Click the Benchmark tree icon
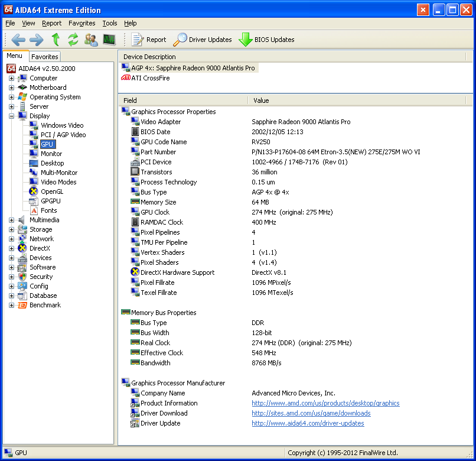This screenshot has height=461, width=476. tap(22, 305)
